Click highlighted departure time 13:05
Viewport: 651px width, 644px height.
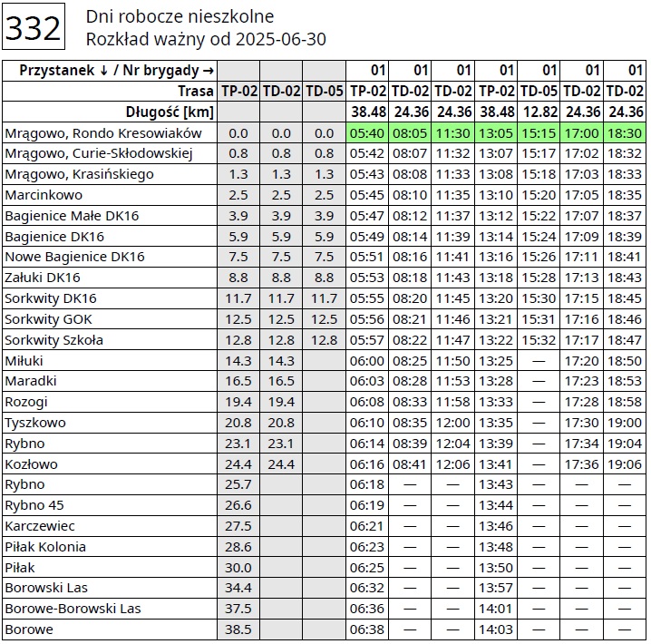(x=496, y=133)
